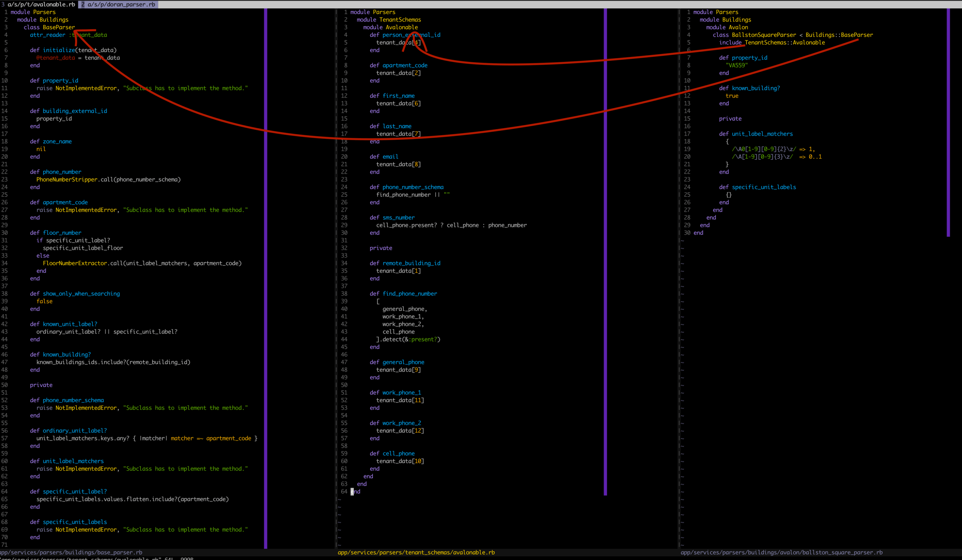
Task: Click 'def known_building?' in right pane
Action: pos(755,88)
